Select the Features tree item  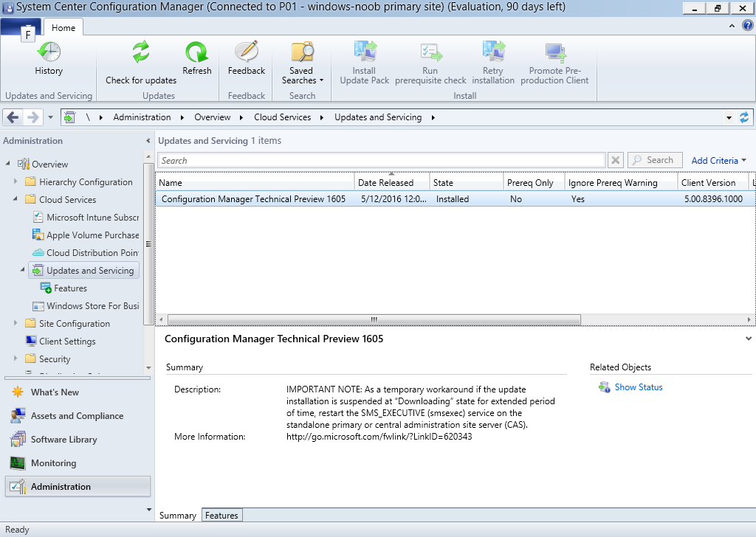(63, 288)
